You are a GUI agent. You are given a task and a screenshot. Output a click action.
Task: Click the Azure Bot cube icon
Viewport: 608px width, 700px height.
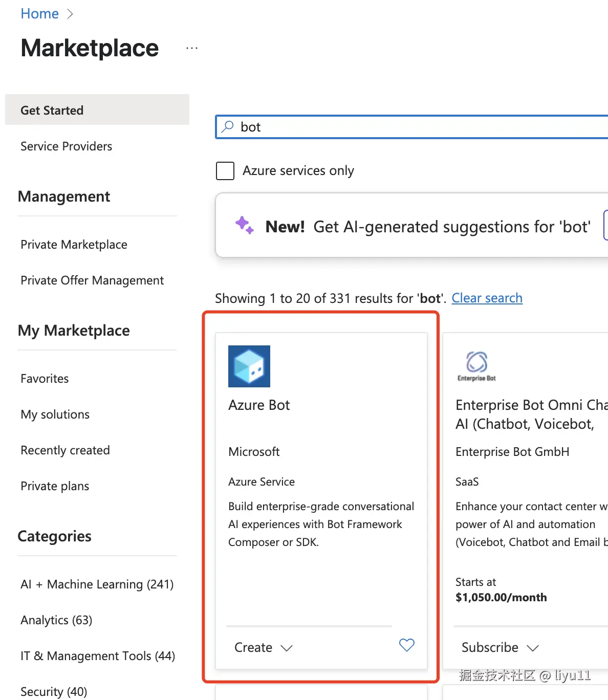click(x=249, y=366)
